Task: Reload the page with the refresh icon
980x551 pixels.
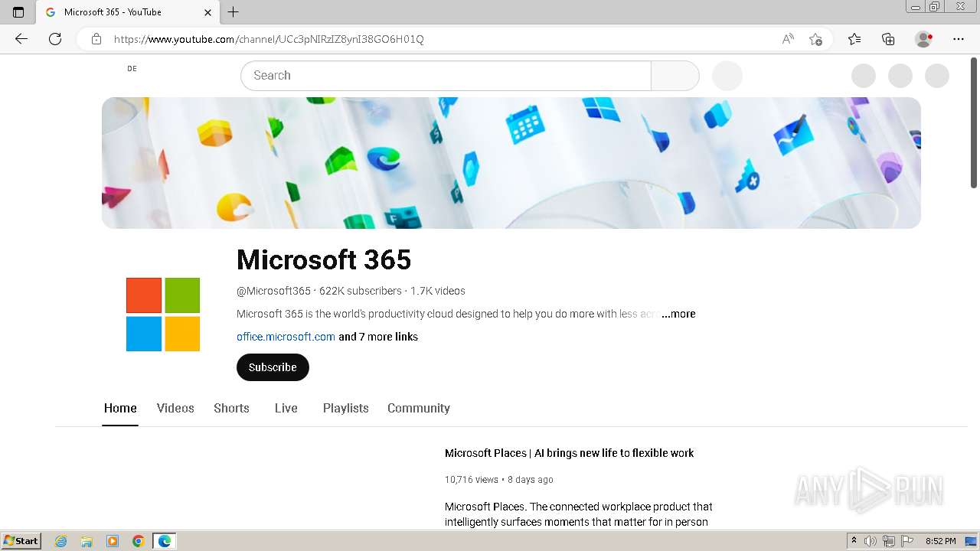Action: (55, 39)
